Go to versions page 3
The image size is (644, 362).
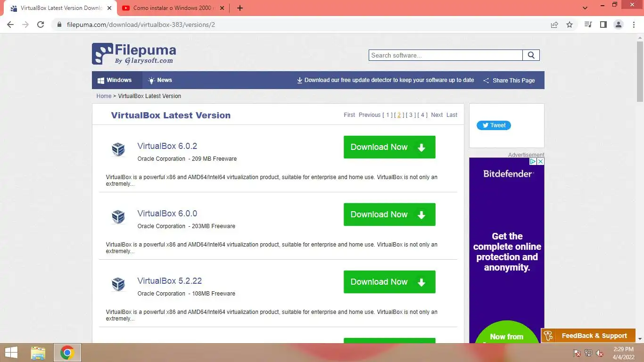point(411,115)
